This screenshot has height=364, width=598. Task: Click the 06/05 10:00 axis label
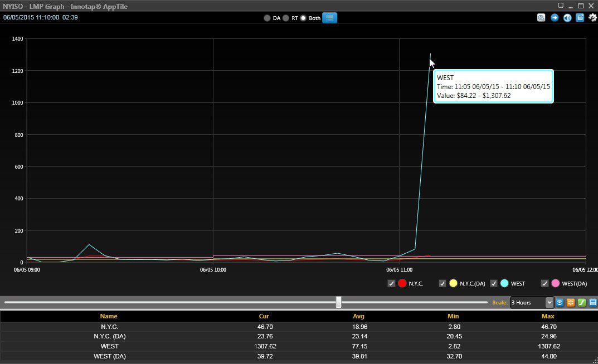point(213,269)
